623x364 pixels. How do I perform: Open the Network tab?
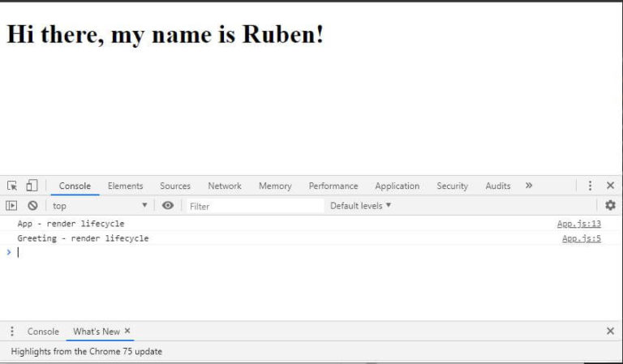(224, 186)
